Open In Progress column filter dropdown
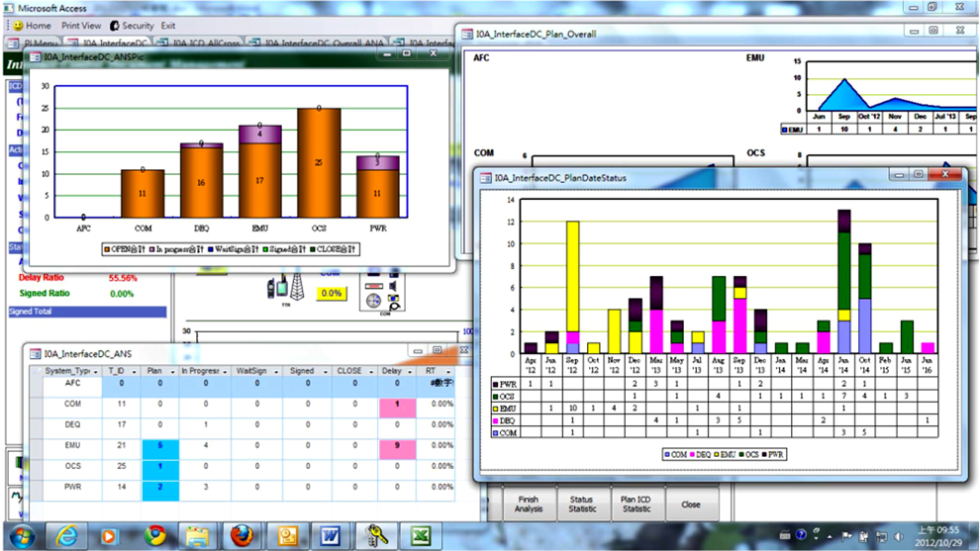980x551 pixels. pyautogui.click(x=225, y=371)
